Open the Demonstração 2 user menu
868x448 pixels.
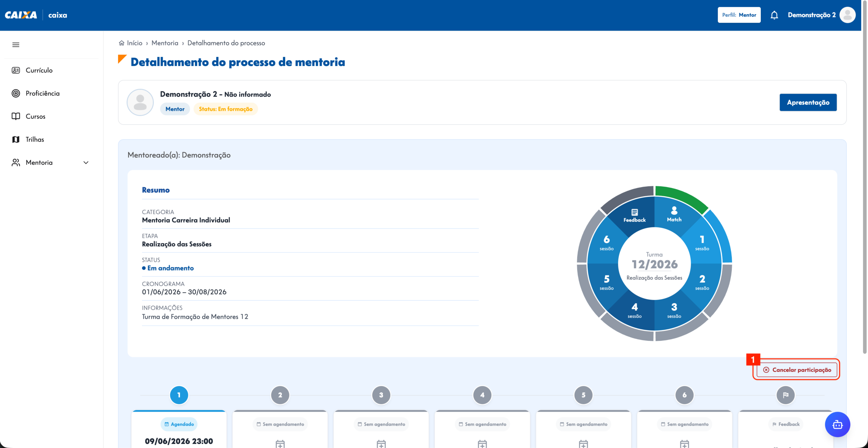(x=811, y=15)
